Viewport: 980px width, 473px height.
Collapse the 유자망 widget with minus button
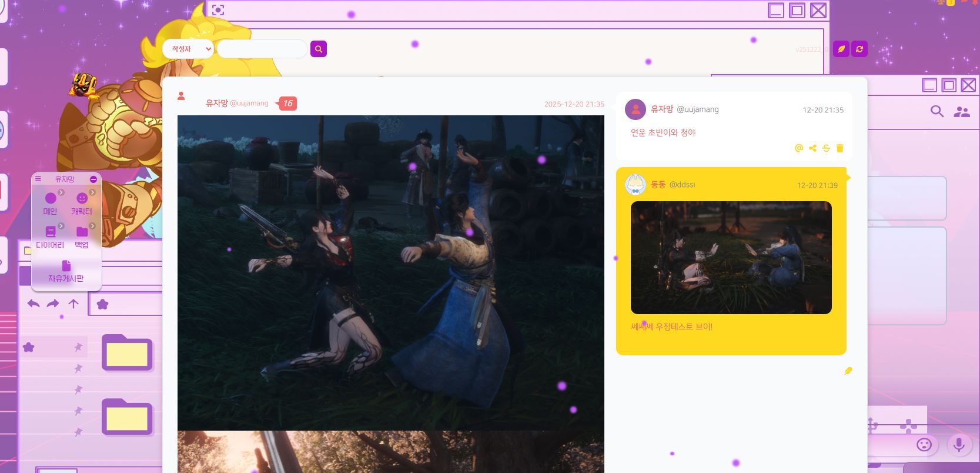pyautogui.click(x=93, y=179)
